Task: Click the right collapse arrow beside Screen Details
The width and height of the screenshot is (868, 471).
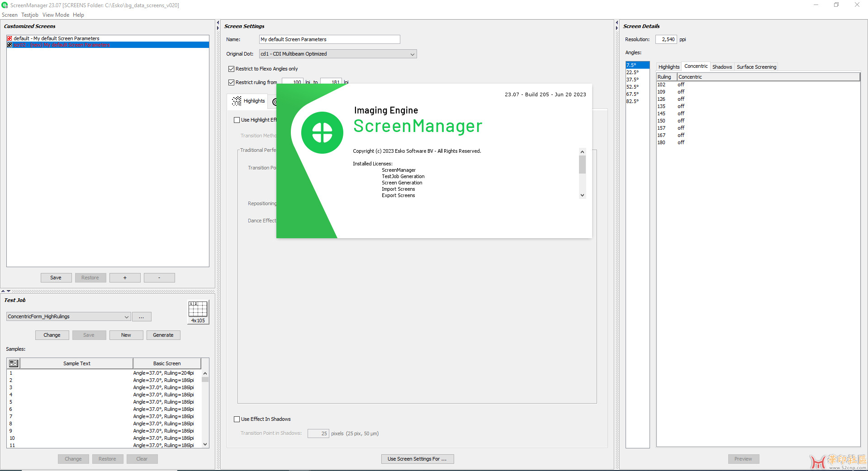Action: click(x=617, y=28)
